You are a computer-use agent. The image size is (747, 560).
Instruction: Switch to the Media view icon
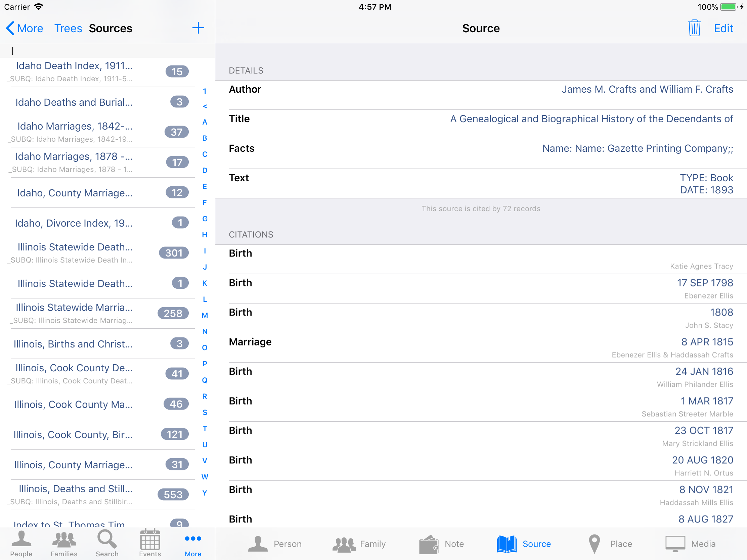click(690, 544)
